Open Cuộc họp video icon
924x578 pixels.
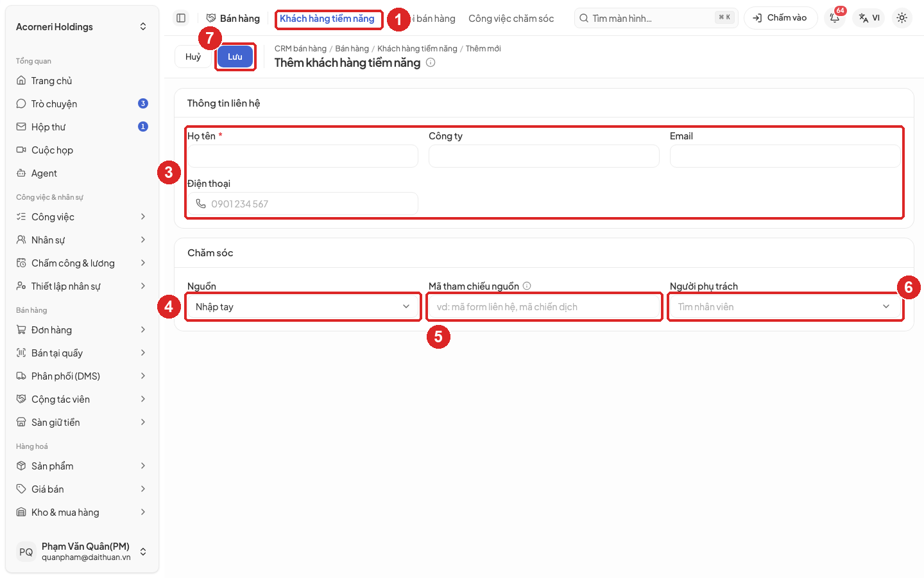21,150
